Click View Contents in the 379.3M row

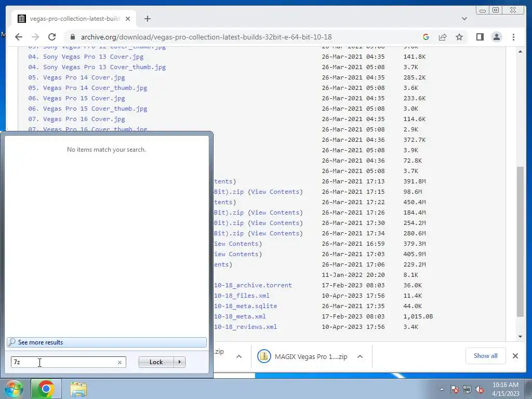point(236,244)
